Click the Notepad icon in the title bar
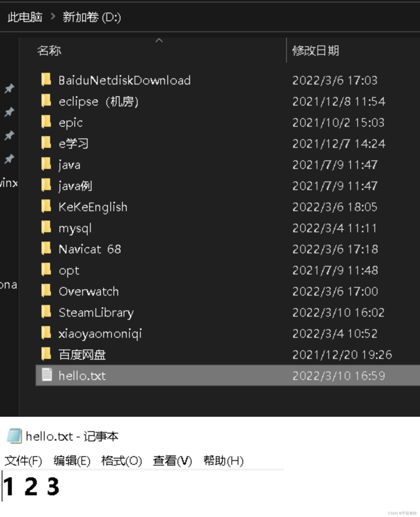The height and width of the screenshot is (517, 420). [x=14, y=436]
